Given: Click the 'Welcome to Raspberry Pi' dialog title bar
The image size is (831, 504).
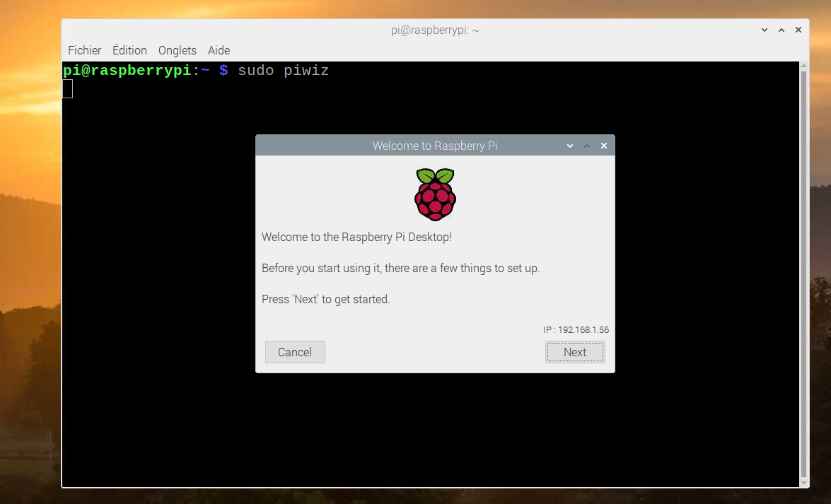Looking at the screenshot, I should [x=434, y=146].
